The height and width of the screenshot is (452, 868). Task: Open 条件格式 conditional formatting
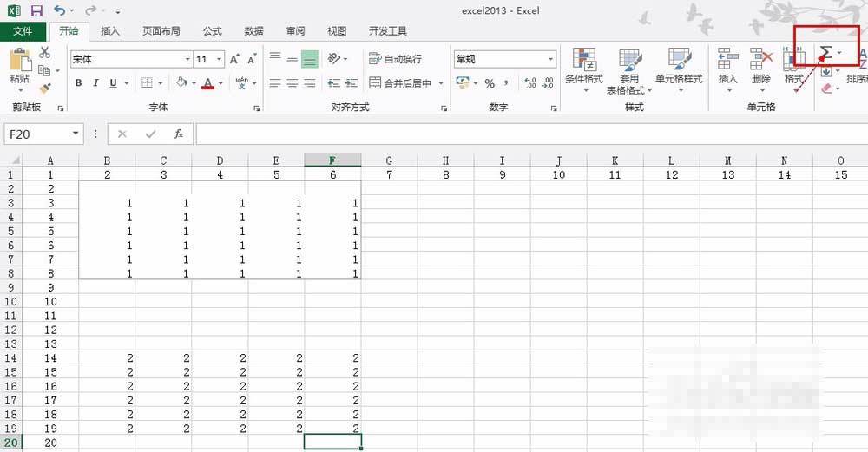click(584, 69)
